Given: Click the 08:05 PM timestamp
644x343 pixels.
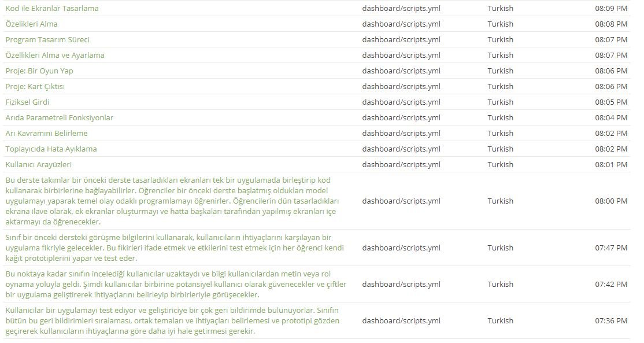Looking at the screenshot, I should point(611,102).
